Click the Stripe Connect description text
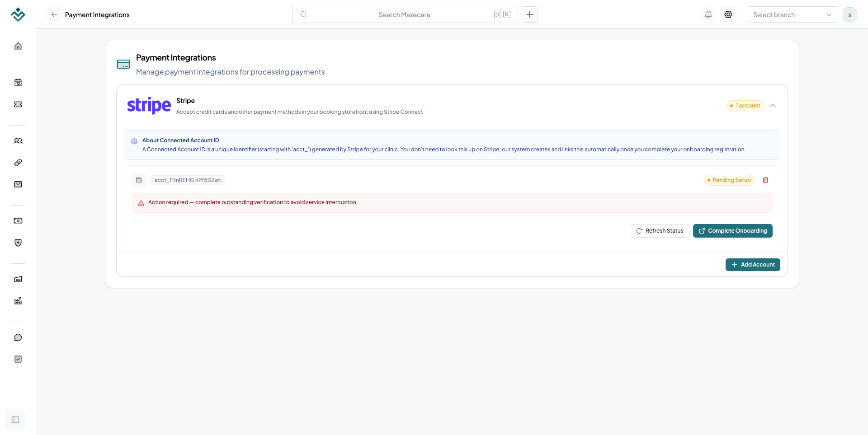The width and height of the screenshot is (868, 435). pos(300,112)
